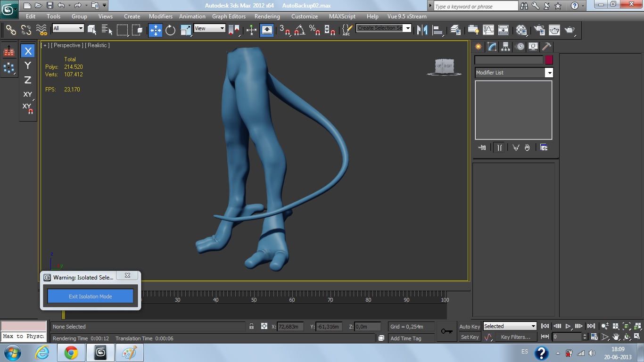Activate the Select and Move tool

click(155, 30)
